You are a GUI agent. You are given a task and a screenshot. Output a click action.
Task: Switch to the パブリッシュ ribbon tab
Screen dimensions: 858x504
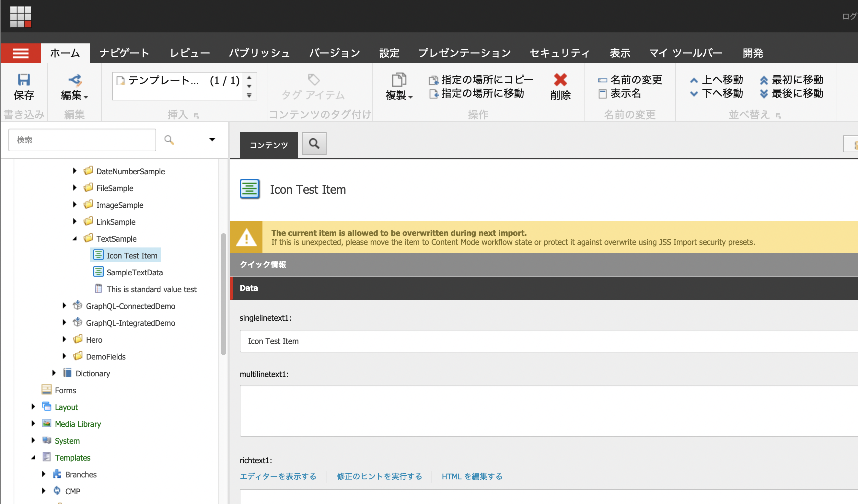click(259, 53)
